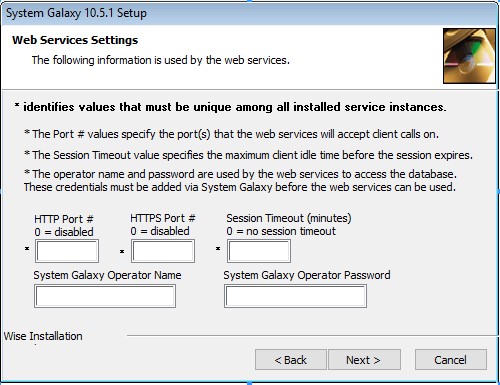The image size is (500, 385).
Task: Click the "System Galaxy 10.5.1 Setup" title text
Action: pos(76,13)
